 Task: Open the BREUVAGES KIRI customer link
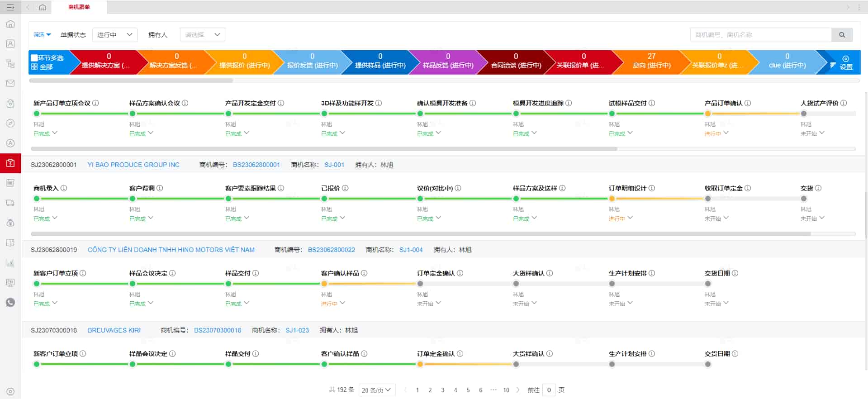114,330
